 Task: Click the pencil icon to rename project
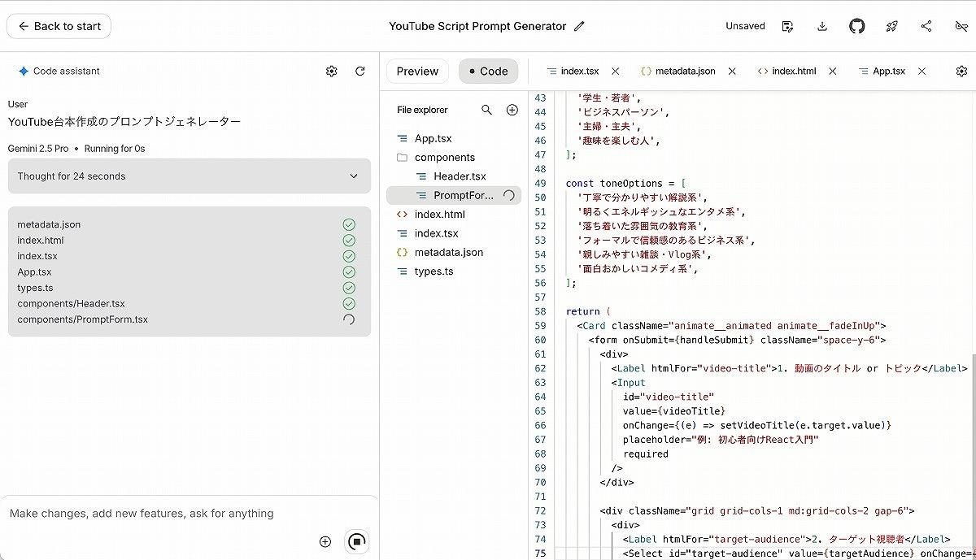[579, 26]
